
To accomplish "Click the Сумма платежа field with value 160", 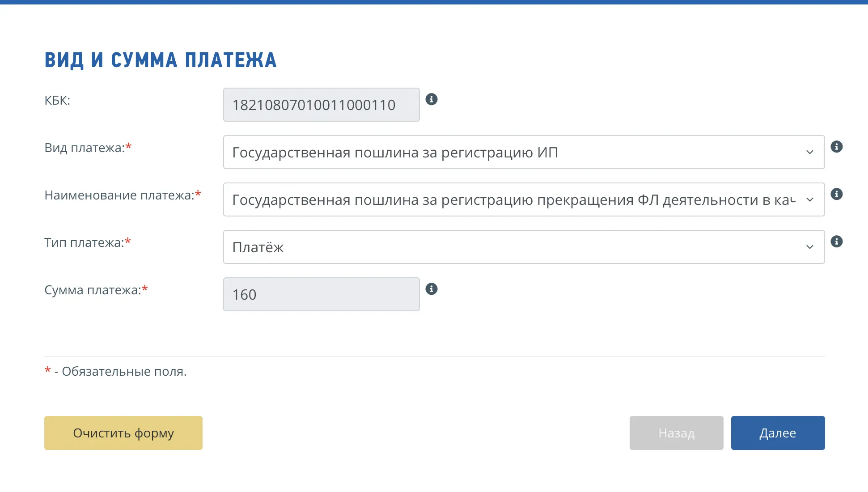I will (321, 294).
